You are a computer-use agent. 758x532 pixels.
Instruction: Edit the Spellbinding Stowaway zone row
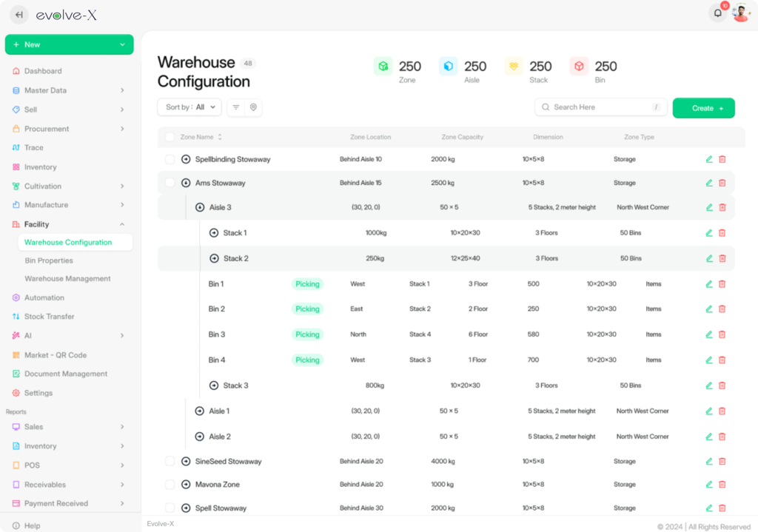pos(708,159)
